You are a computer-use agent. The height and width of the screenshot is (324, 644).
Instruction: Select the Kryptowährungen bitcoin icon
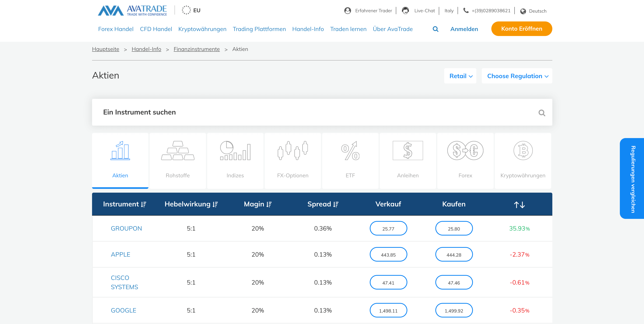coord(523,151)
